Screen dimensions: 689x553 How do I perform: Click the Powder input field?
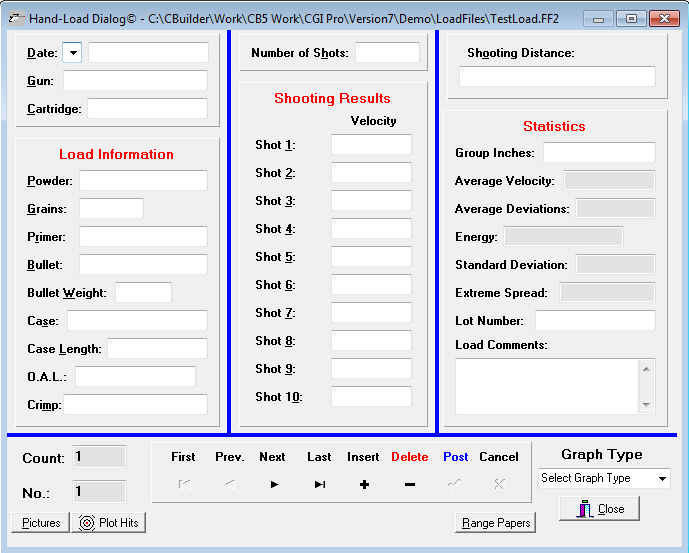pos(143,181)
